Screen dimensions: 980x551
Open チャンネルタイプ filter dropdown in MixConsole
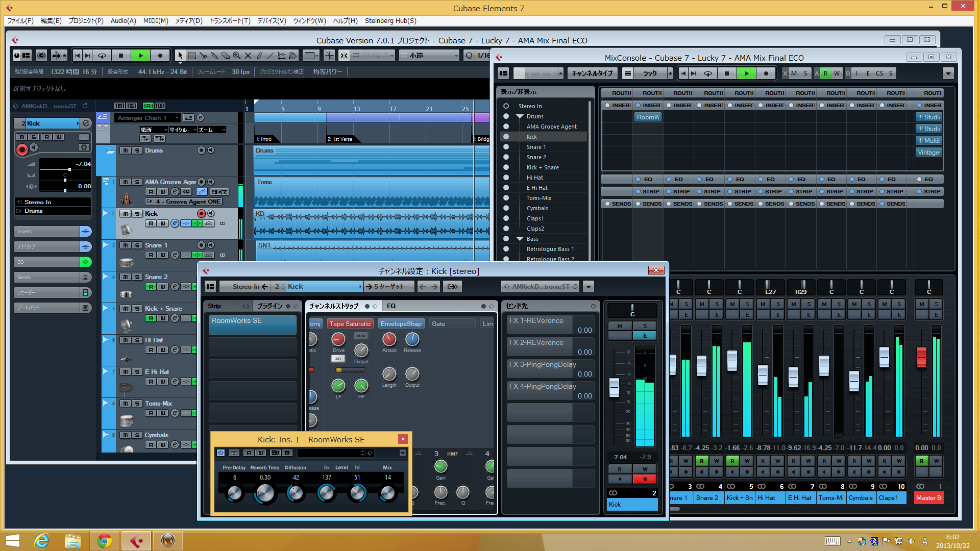(592, 73)
